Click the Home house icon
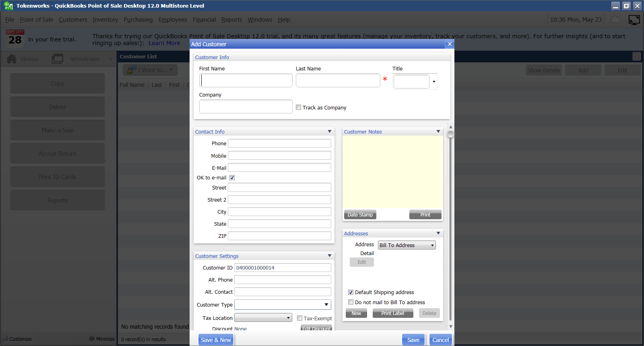644x346 pixels. click(12, 59)
